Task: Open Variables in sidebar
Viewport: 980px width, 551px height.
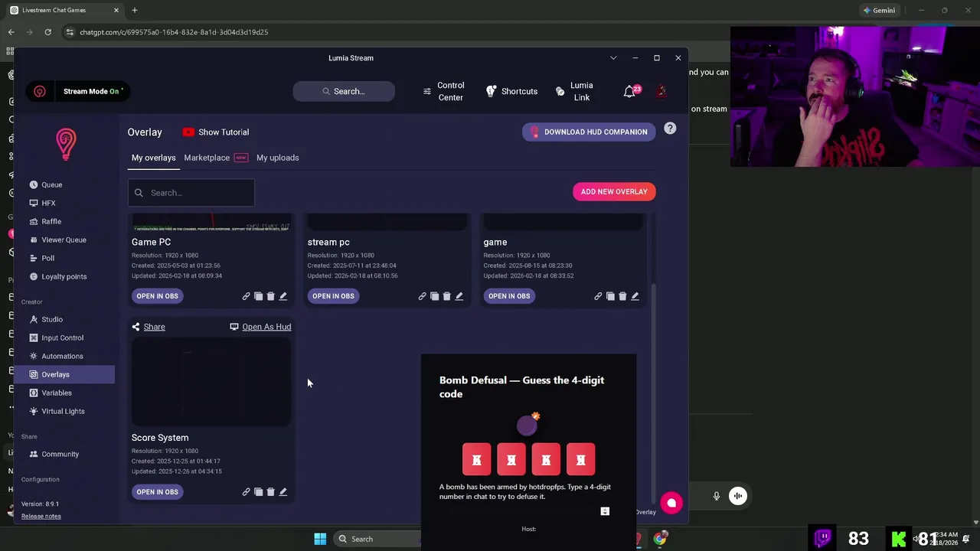Action: click(x=64, y=393)
